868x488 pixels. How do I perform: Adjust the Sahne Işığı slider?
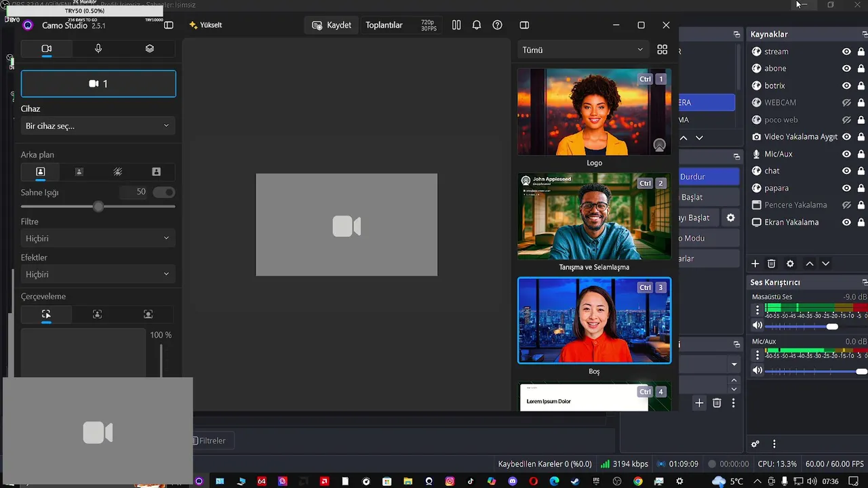coord(98,206)
